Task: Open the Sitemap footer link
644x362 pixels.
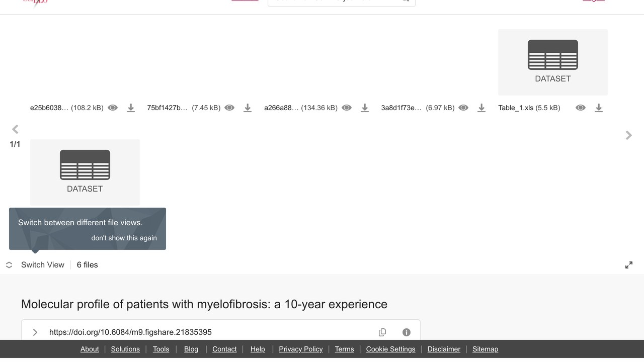Action: (x=485, y=349)
